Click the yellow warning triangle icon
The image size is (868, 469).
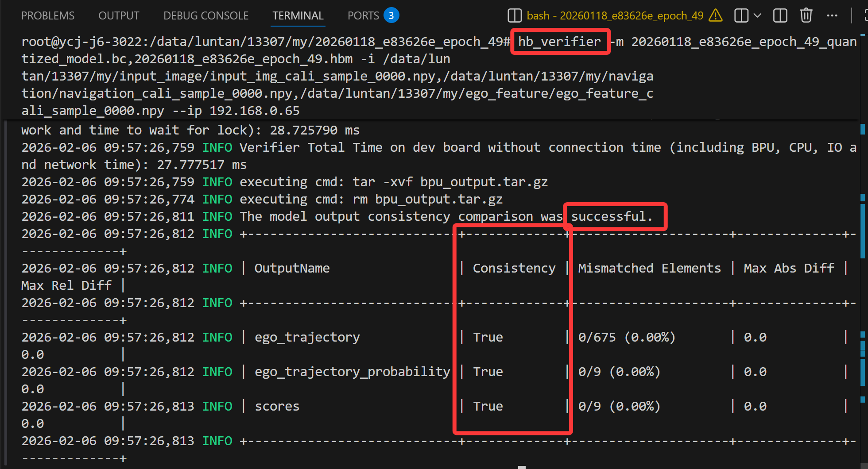715,16
